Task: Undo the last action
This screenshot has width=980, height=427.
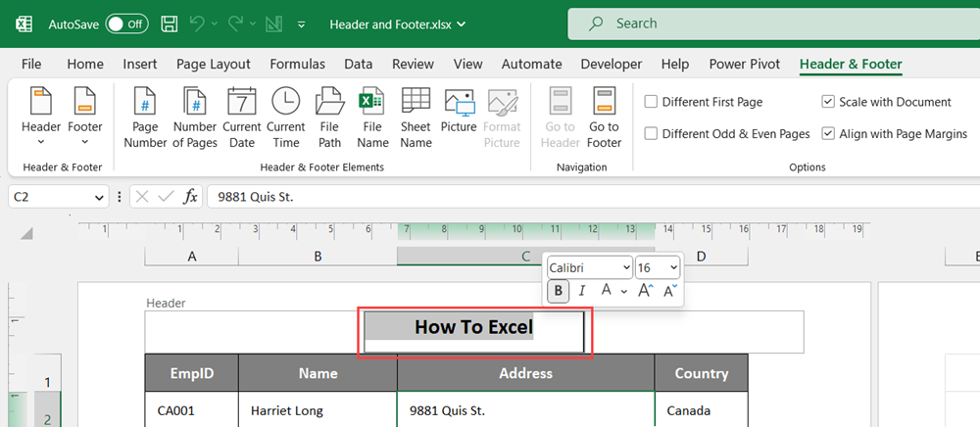Action: [197, 24]
